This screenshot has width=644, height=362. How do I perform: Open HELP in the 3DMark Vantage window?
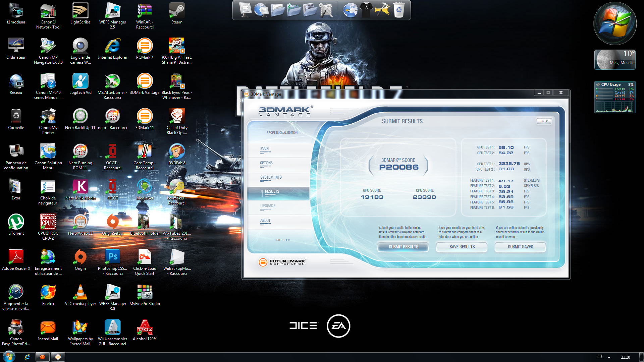(544, 121)
